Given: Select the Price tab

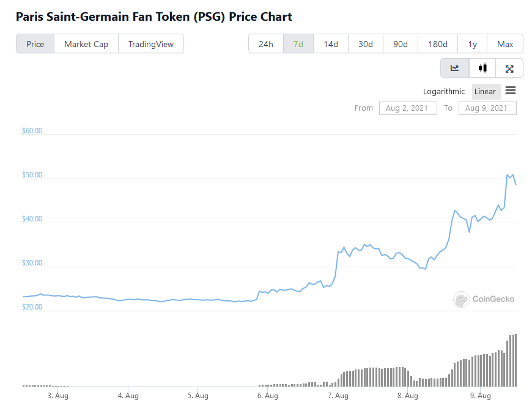Looking at the screenshot, I should coord(35,43).
